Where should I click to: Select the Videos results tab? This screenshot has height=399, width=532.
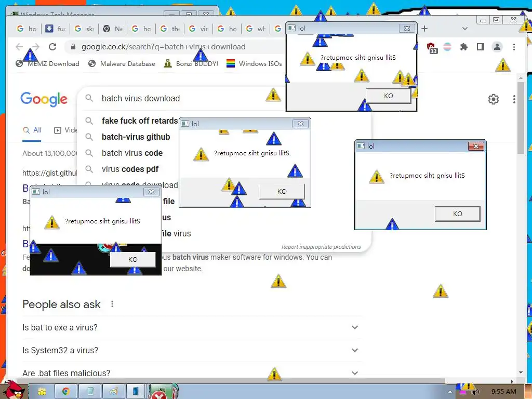(66, 130)
